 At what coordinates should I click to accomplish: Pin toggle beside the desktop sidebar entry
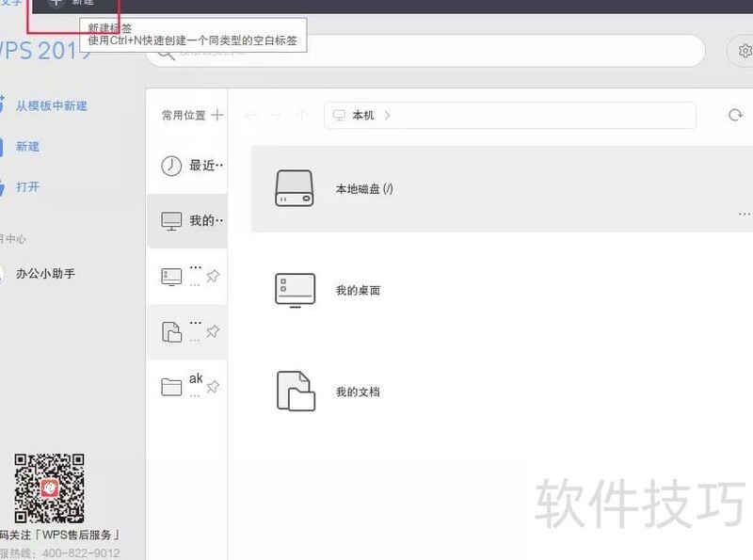coord(213,276)
